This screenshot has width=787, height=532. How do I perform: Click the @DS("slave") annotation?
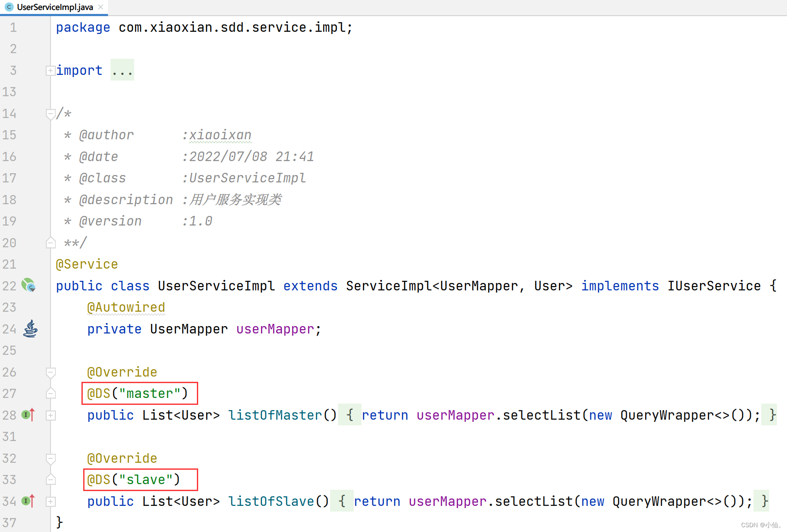pyautogui.click(x=134, y=480)
